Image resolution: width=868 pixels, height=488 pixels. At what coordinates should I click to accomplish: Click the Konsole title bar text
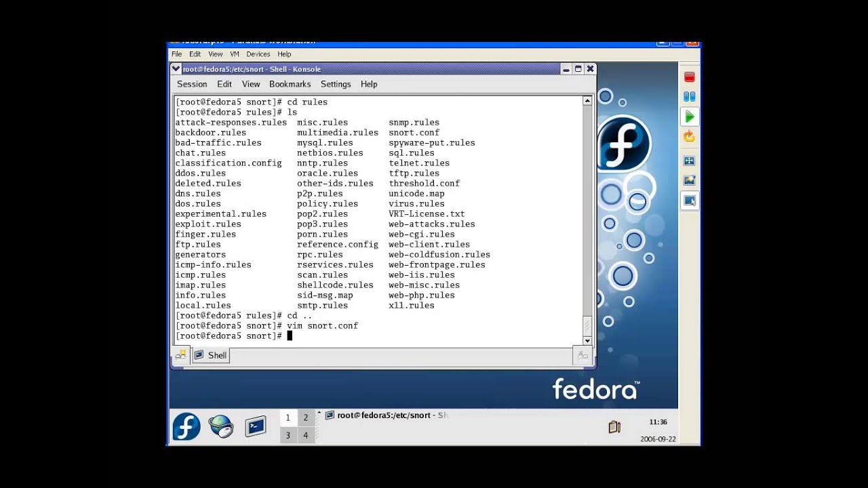[x=252, y=69]
